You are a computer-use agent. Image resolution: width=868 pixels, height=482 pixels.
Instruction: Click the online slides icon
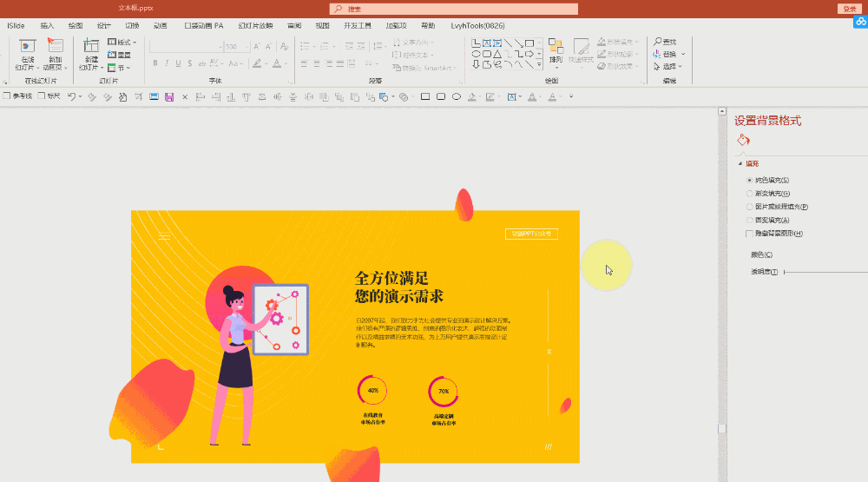coord(27,47)
